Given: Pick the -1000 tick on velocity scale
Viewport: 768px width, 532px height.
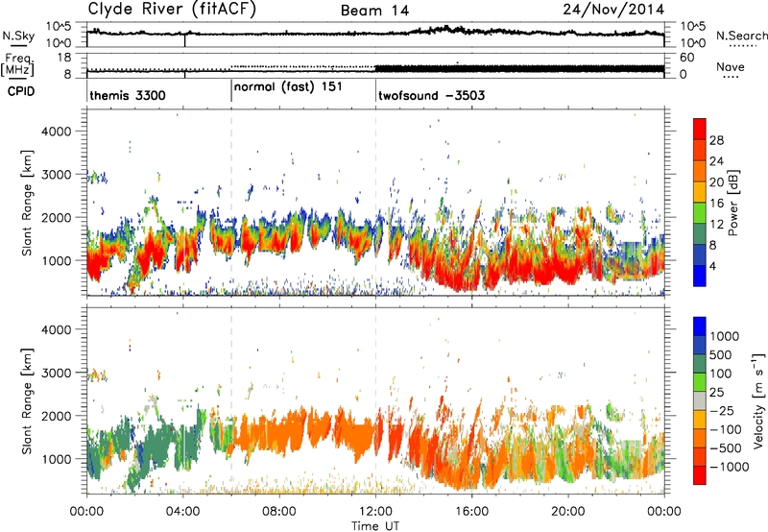Looking at the screenshot, I should [x=729, y=467].
